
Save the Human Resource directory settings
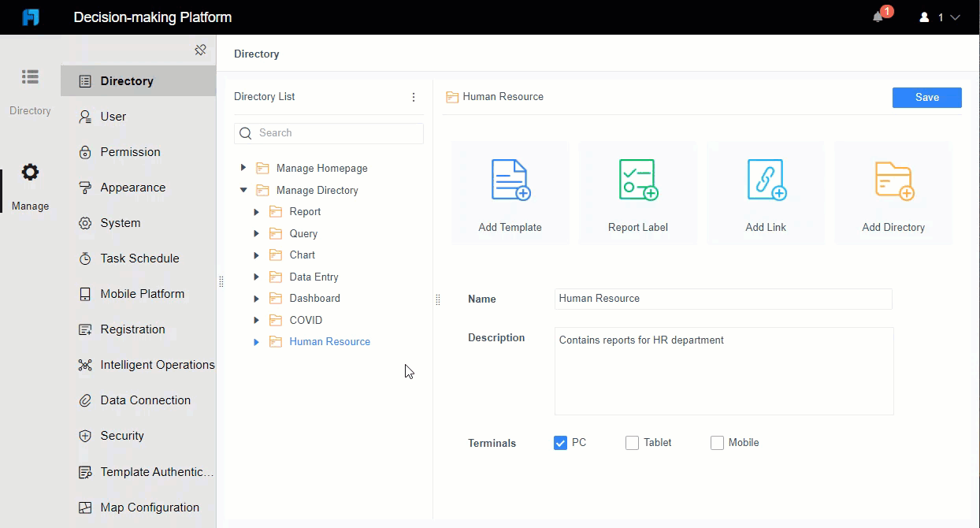926,97
